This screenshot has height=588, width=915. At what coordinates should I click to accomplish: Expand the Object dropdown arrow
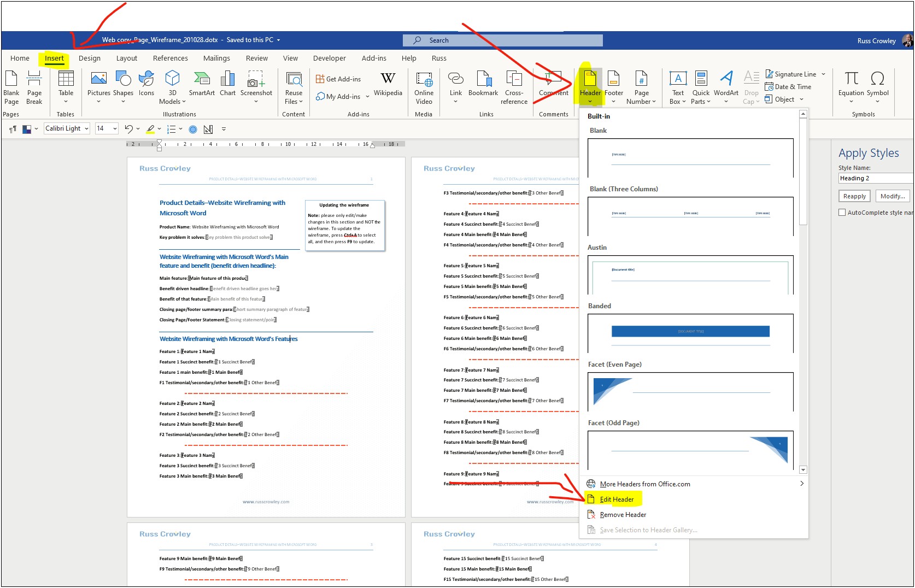801,99
